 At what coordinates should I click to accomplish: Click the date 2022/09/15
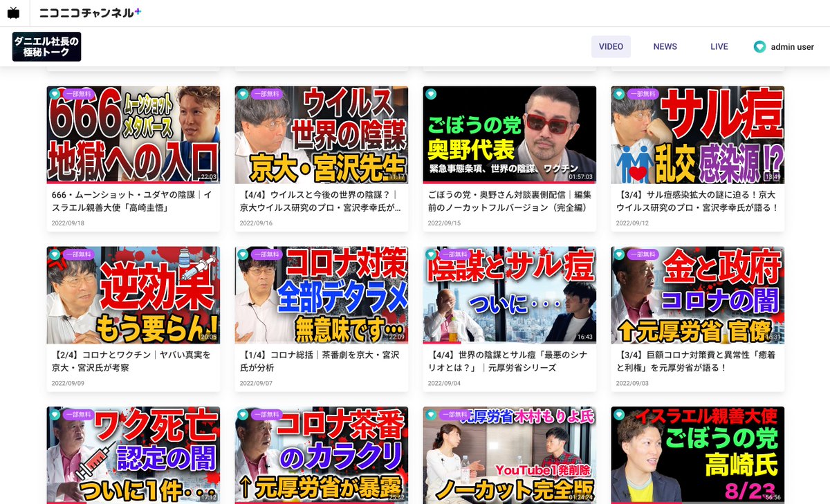coord(444,223)
